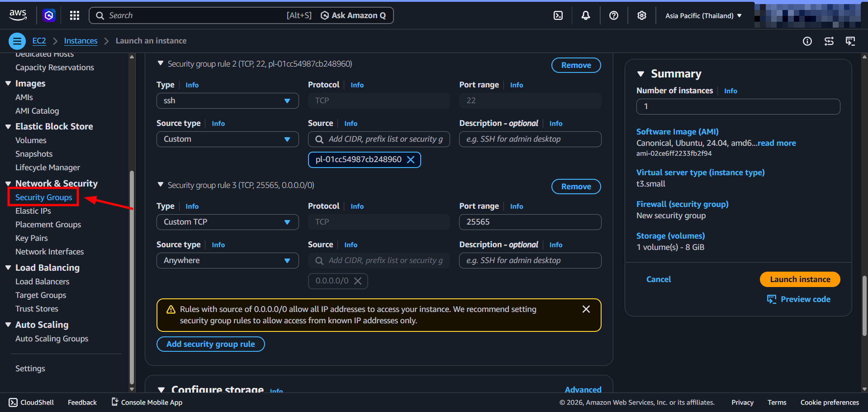Click Cancel in Summary panel
Image resolution: width=868 pixels, height=412 pixels.
[x=659, y=279]
